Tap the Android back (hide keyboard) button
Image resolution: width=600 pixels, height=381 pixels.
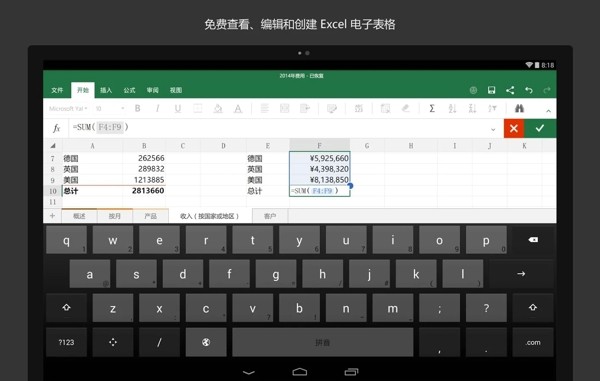pyautogui.click(x=249, y=372)
